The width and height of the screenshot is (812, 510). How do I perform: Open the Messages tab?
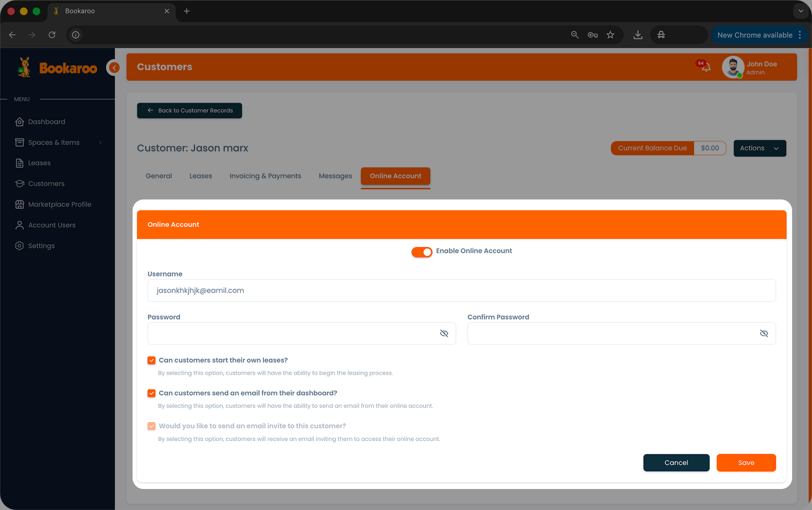point(335,176)
